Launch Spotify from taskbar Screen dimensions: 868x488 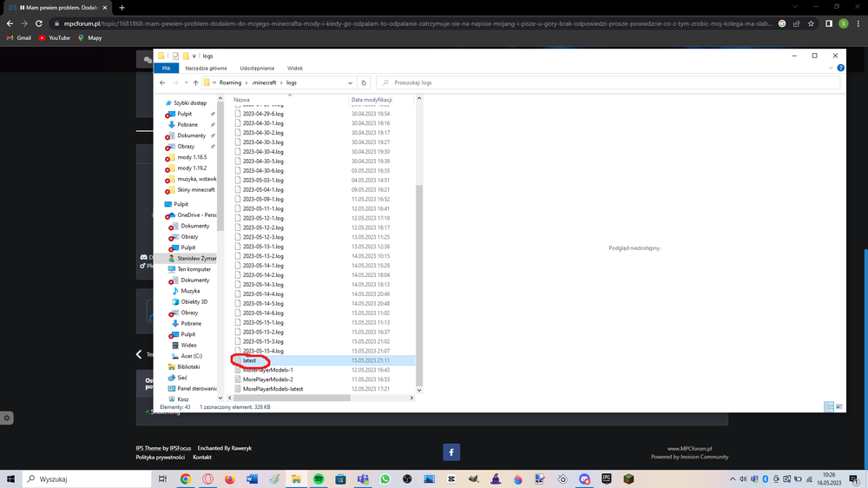(319, 479)
